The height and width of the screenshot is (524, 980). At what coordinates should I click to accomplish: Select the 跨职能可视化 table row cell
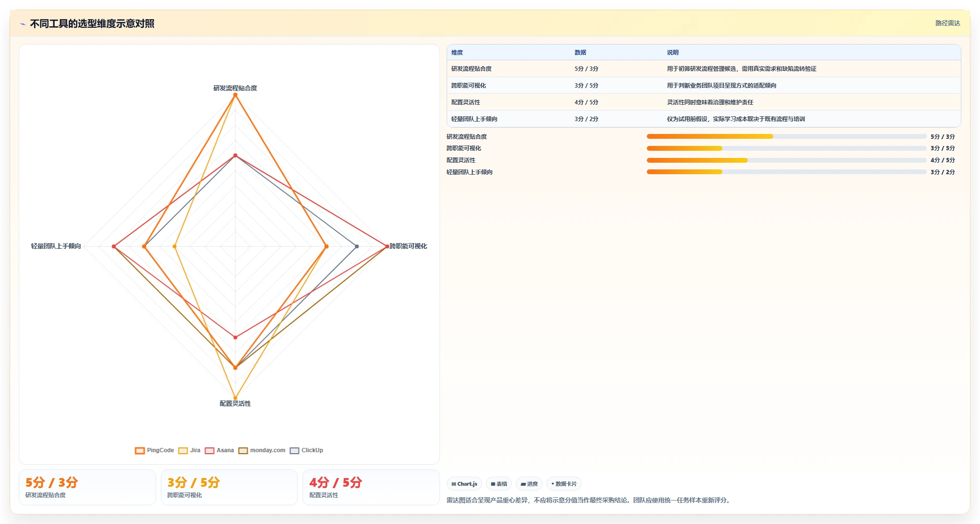click(469, 86)
